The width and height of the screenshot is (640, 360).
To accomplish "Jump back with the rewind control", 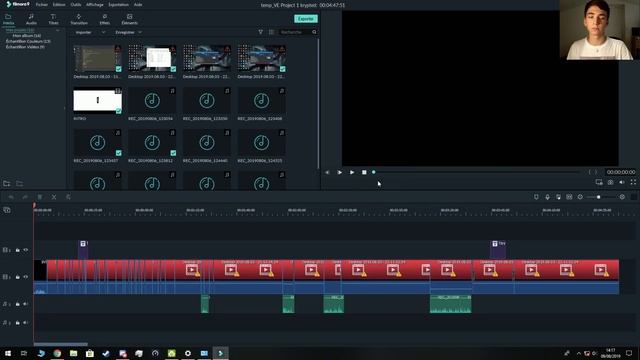I will [327, 172].
